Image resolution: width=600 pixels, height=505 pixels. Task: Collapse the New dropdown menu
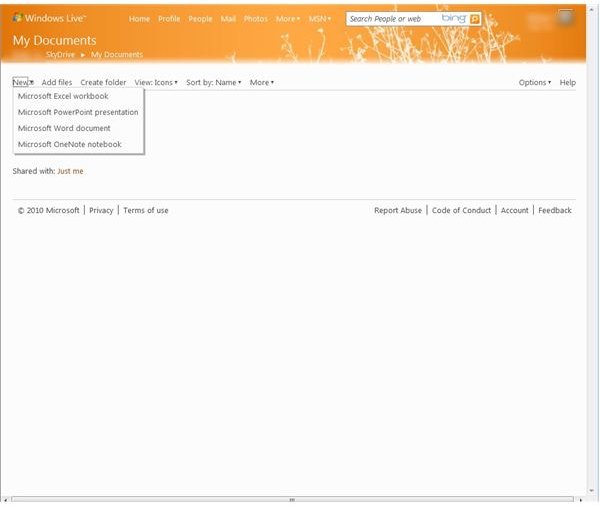23,82
